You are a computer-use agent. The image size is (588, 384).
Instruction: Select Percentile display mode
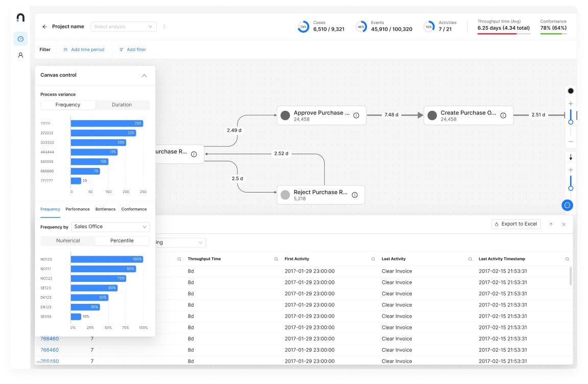(122, 241)
